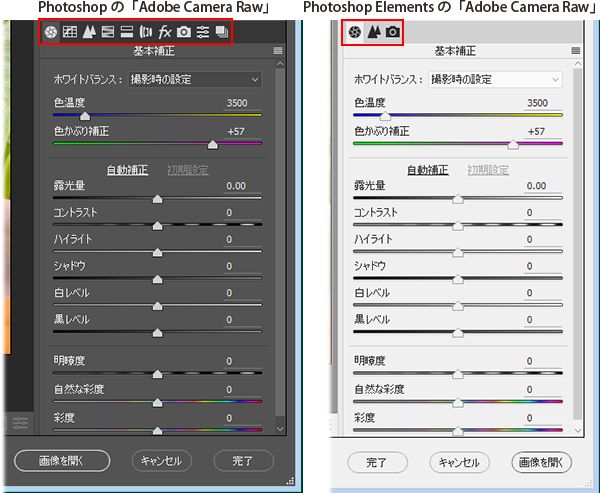The width and height of the screenshot is (600, 493).
Task: Click 色温度 value 3500 in Photoshop panel
Action: [x=237, y=103]
